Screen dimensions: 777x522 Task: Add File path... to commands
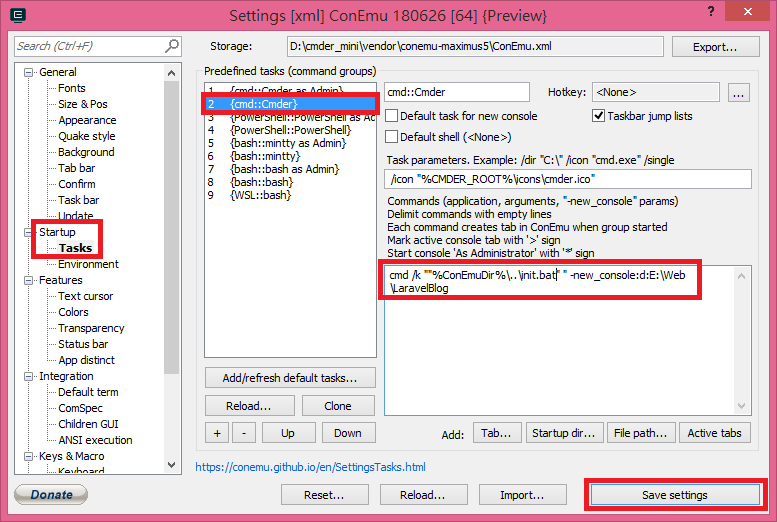[641, 433]
